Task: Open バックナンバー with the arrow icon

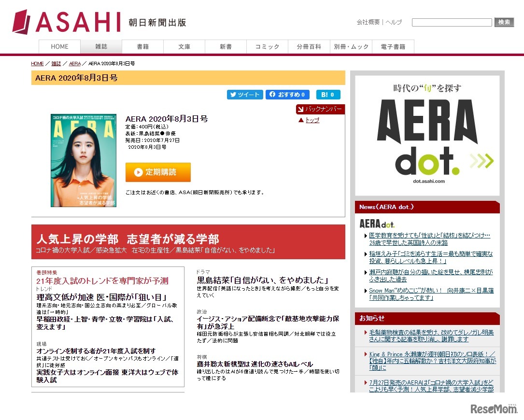Action: coord(321,109)
